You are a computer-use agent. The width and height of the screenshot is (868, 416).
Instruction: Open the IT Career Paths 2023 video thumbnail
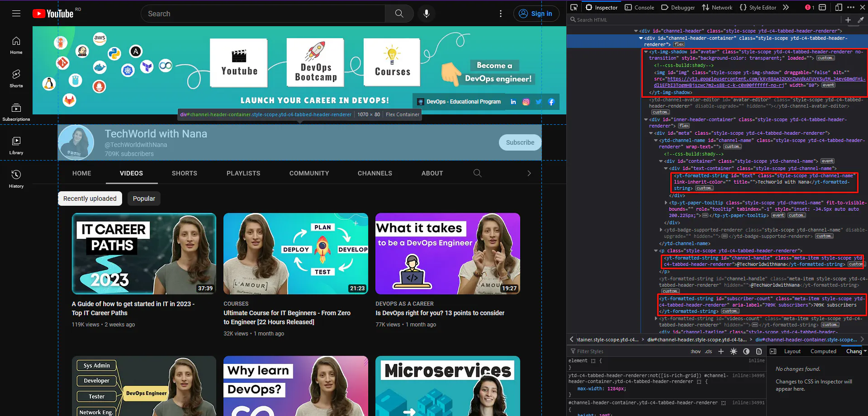[144, 254]
